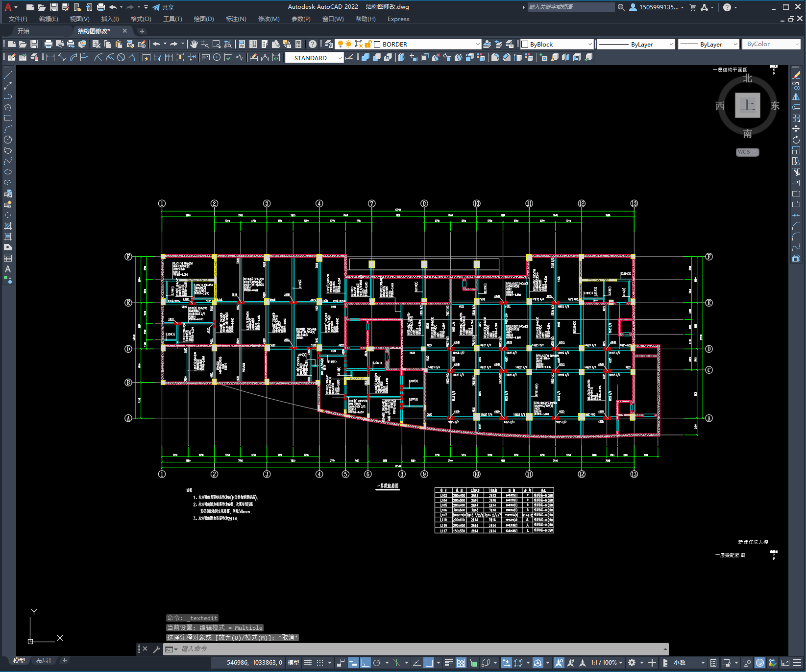The image size is (806, 672).
Task: Toggle lineweight display in the status bar
Action: pos(449,663)
